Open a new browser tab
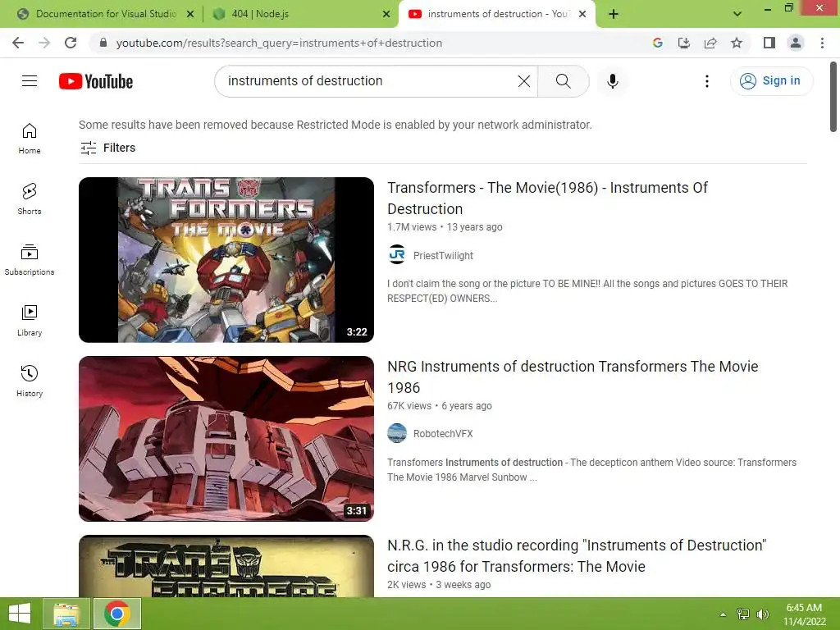840x630 pixels. [x=614, y=15]
